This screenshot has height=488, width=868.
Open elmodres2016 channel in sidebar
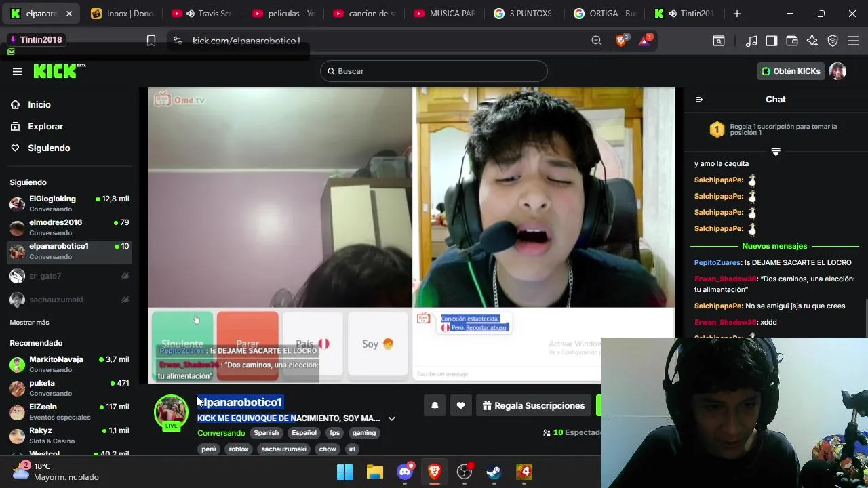pyautogui.click(x=69, y=227)
